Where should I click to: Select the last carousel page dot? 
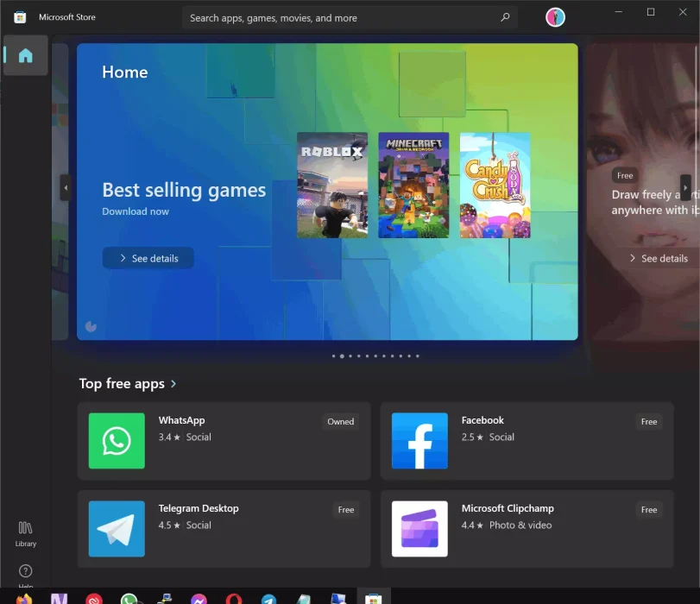[418, 355]
